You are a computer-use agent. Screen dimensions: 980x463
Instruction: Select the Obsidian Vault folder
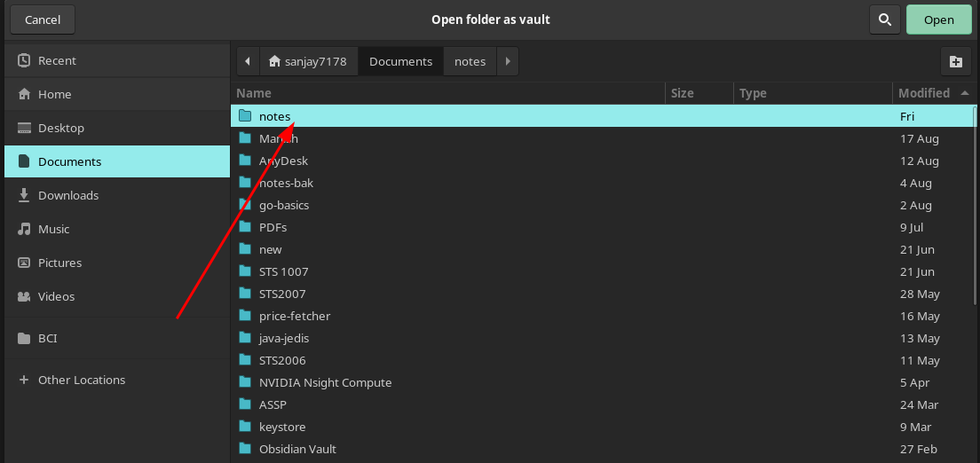pos(297,449)
